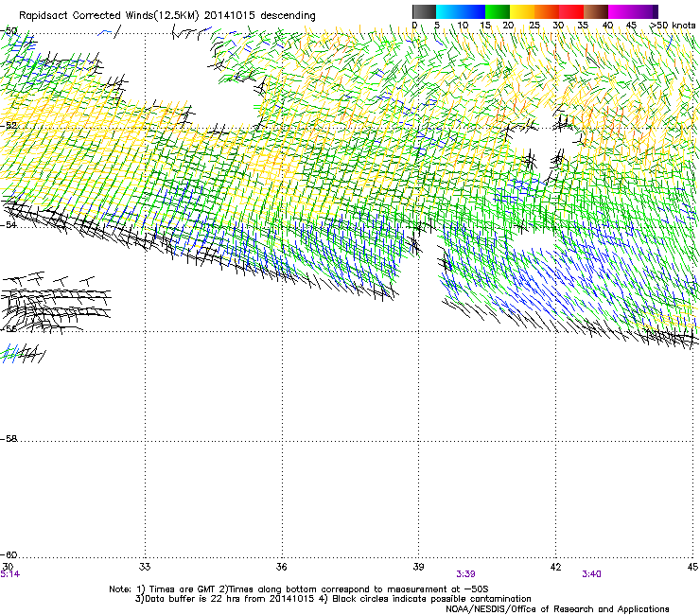The image size is (700, 615).
Task: Click the "20141015 descending" date in title
Action: [260, 15]
